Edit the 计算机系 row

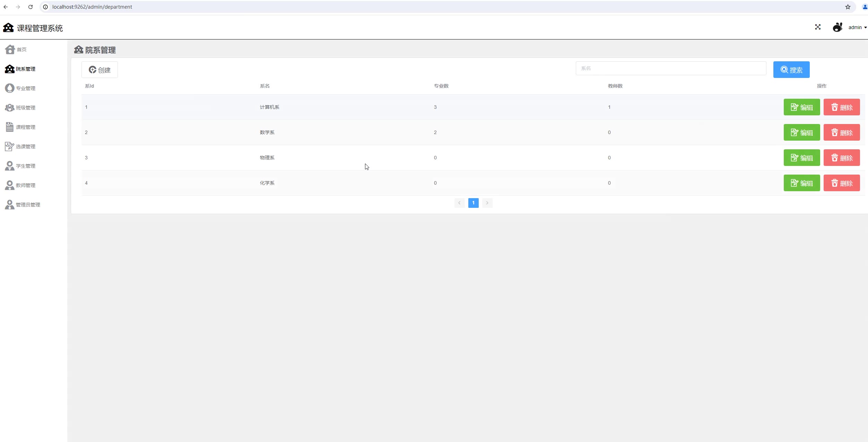802,107
